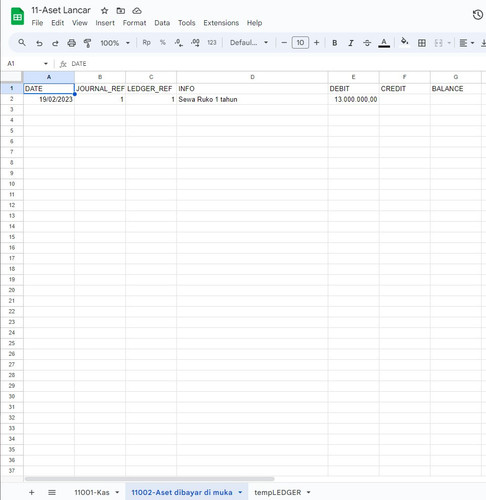Open 11002-Aset dibayar di muka tab arrow
This screenshot has width=486, height=500.
(240, 492)
